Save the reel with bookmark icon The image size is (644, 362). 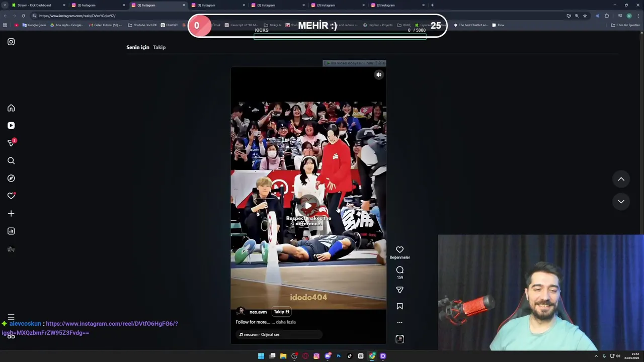[x=399, y=306]
